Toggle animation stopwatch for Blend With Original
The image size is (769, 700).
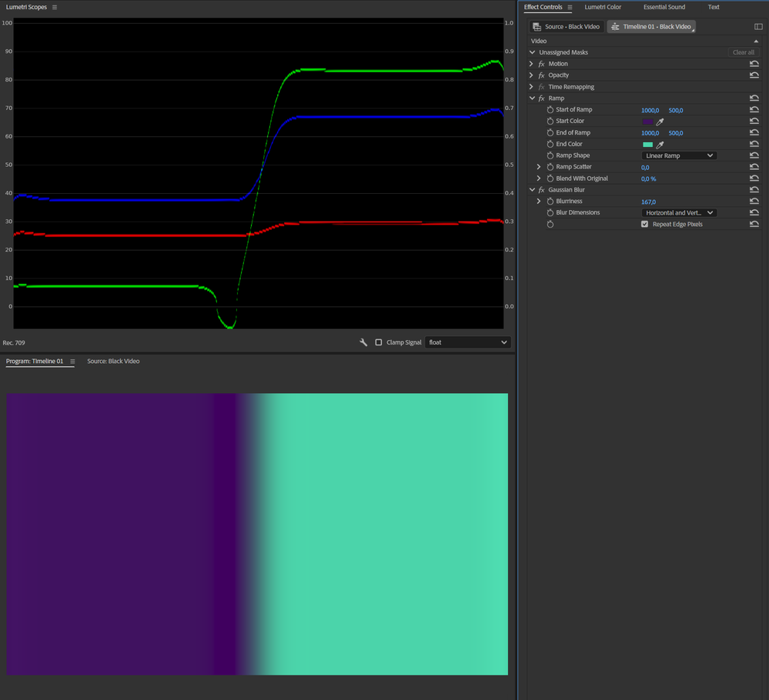550,178
